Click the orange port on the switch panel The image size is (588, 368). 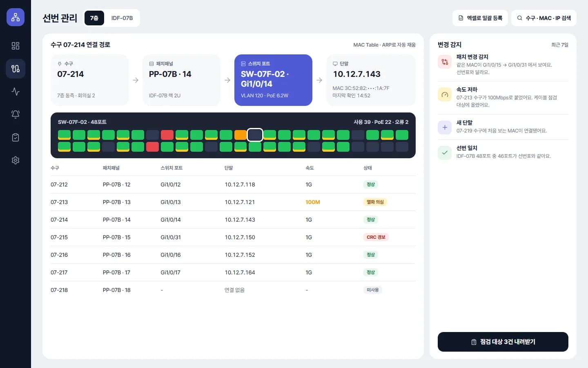tap(241, 135)
